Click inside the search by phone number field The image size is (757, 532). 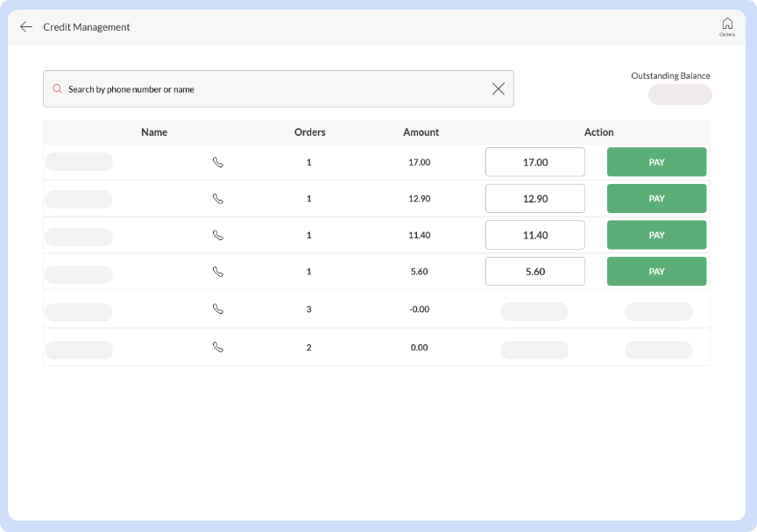[263, 89]
